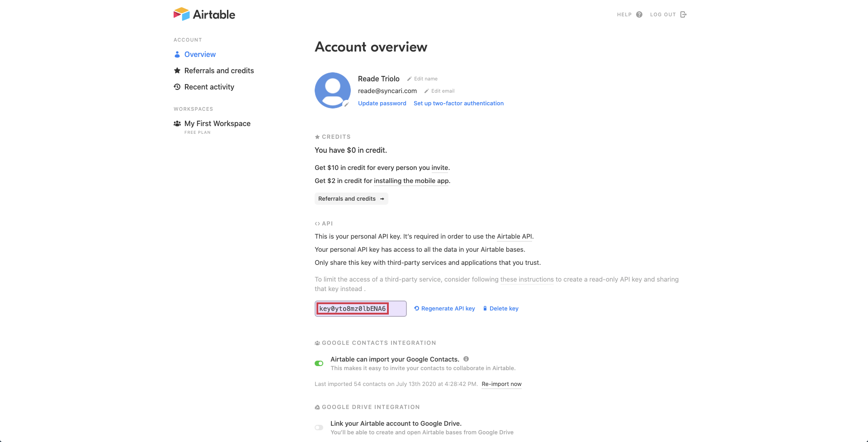868x442 pixels.
Task: Click the 'You have $0 in credit.' text
Action: coord(351,150)
